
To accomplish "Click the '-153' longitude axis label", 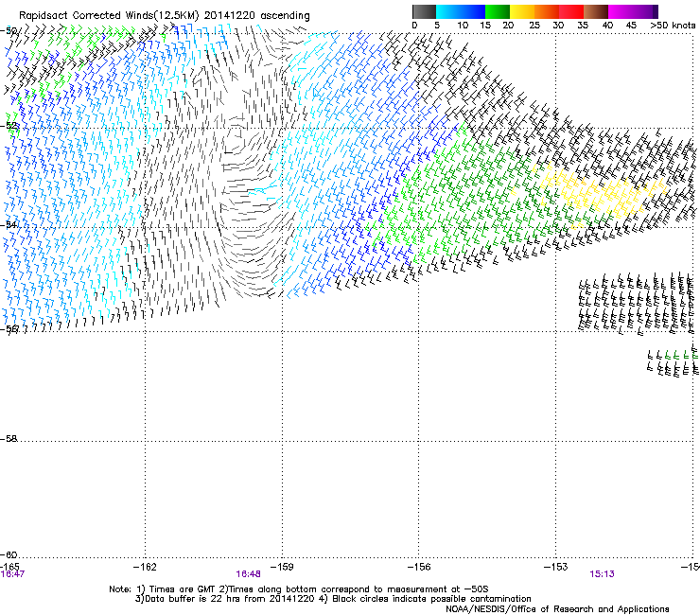I will 556,567.
